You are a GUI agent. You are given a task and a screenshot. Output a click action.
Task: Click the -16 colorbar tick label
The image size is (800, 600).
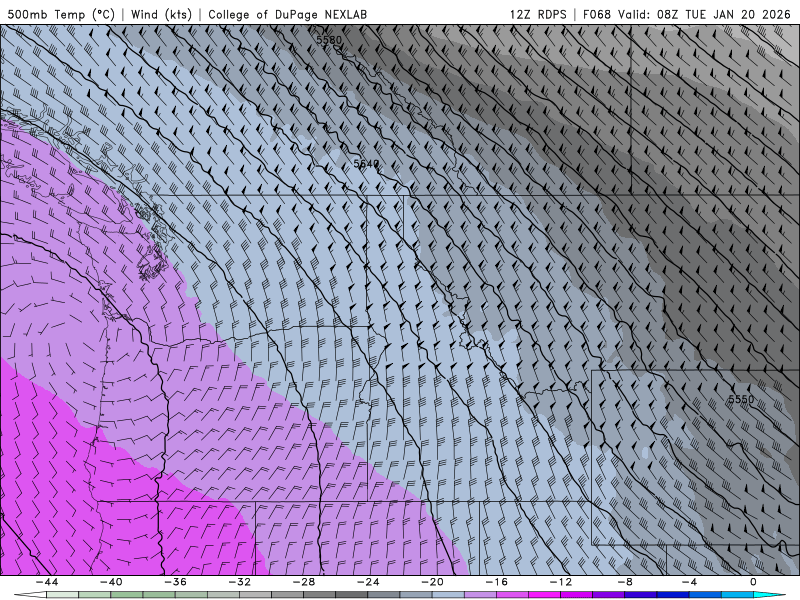click(x=497, y=582)
